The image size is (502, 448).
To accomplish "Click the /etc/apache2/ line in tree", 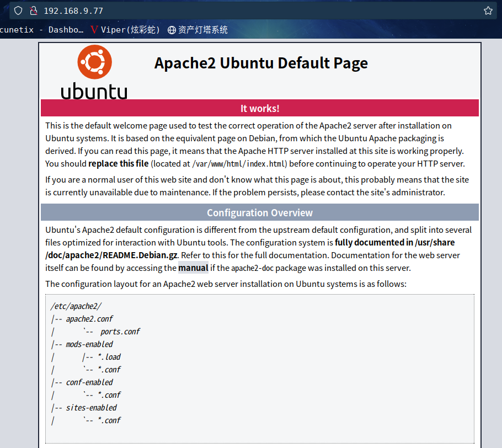I will click(x=76, y=306).
